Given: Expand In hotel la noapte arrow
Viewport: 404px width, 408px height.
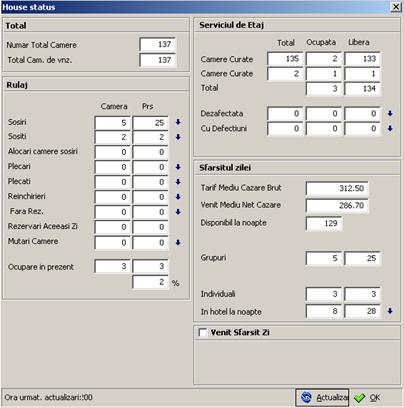Looking at the screenshot, I should tap(390, 311).
